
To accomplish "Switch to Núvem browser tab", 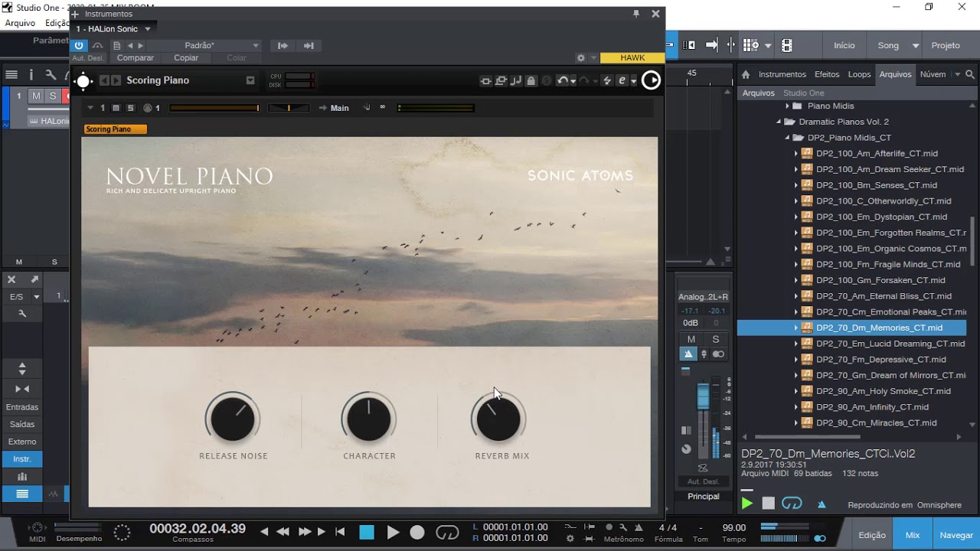I will tap(933, 74).
